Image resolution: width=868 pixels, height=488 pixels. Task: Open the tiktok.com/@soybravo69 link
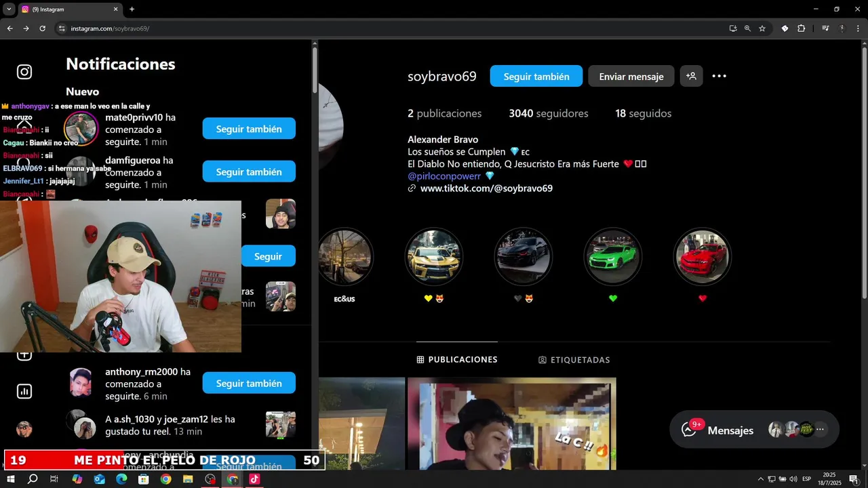click(x=486, y=188)
